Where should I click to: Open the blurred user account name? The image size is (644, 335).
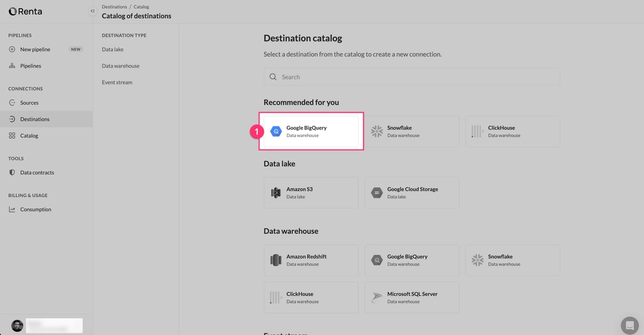click(54, 325)
